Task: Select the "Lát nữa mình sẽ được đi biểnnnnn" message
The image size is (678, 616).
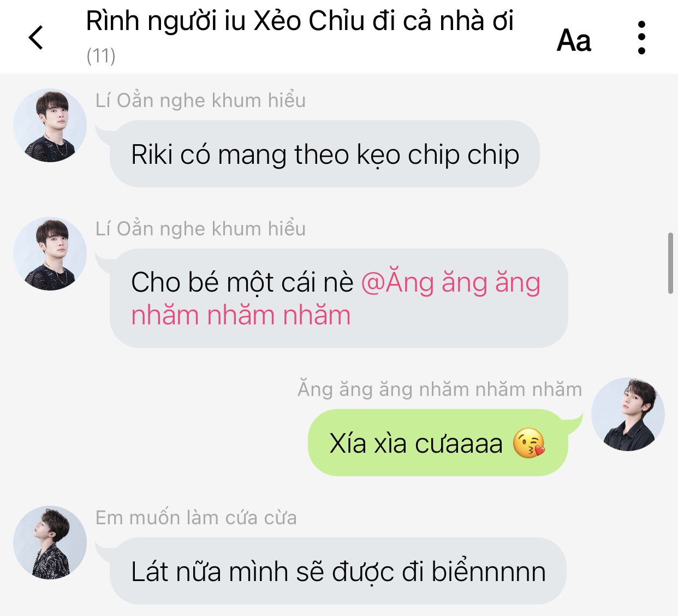Action: coord(338,571)
